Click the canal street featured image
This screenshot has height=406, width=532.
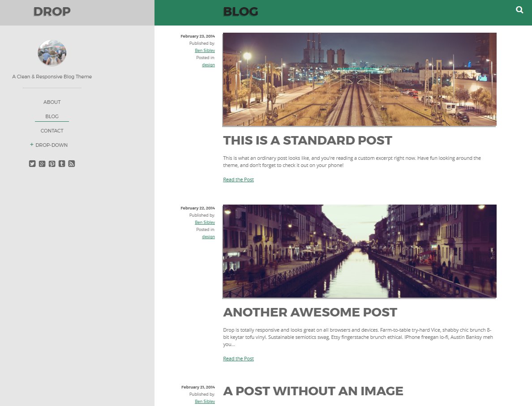359,251
